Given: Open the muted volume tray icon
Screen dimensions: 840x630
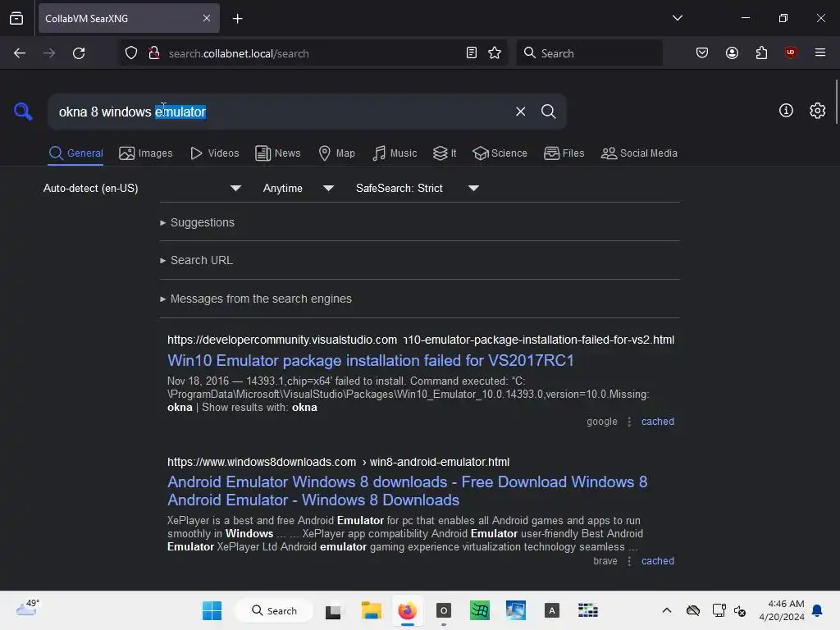Looking at the screenshot, I should [740, 610].
